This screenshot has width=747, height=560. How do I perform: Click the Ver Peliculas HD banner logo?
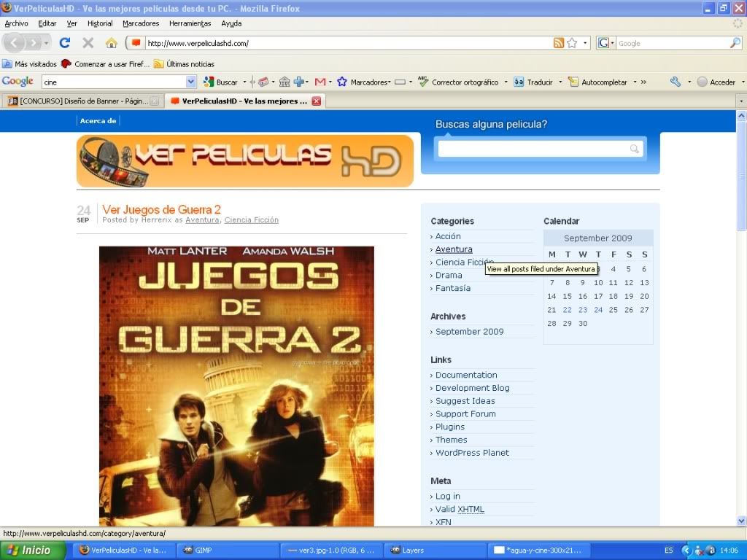click(x=245, y=161)
